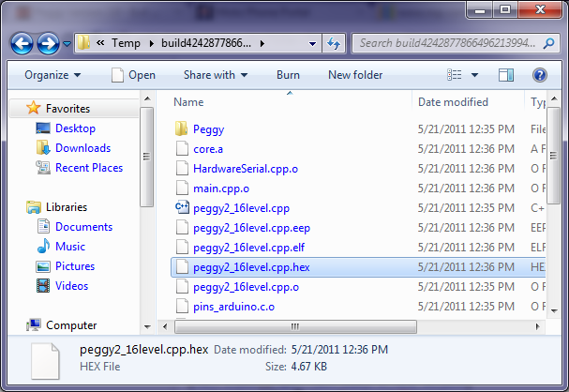Click the Forward navigation arrow
The height and width of the screenshot is (392, 569).
click(x=48, y=43)
